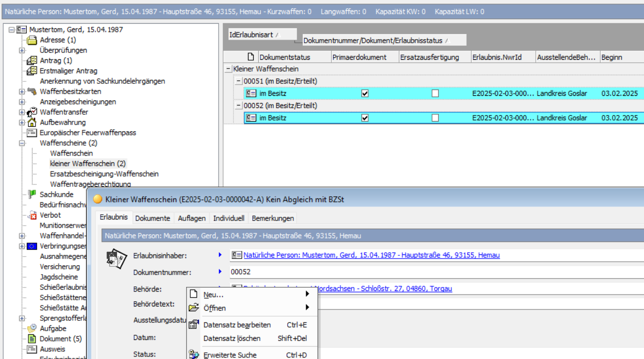The image size is (644, 359).
Task: Switch to the Auflagen tab
Action: (192, 218)
